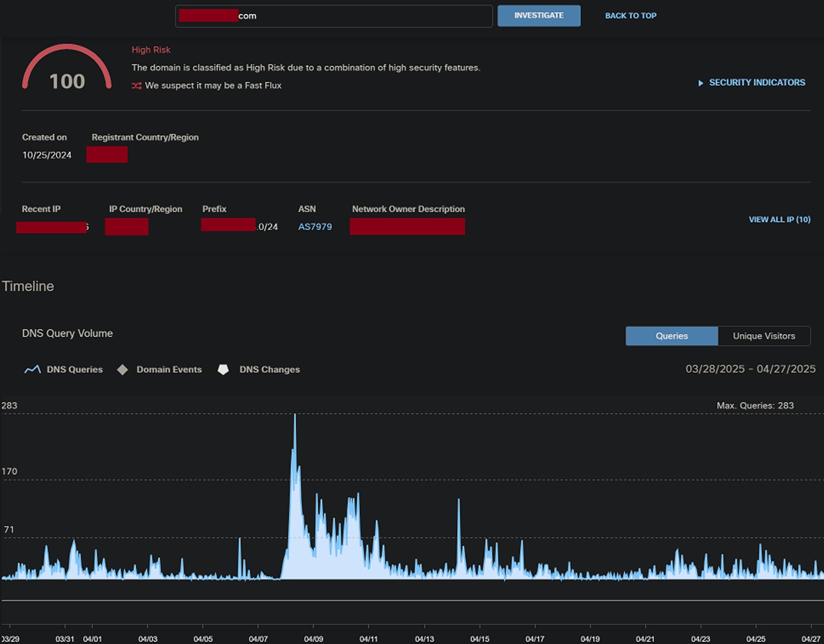
Task: Click the High Risk label
Action: pyautogui.click(x=151, y=50)
